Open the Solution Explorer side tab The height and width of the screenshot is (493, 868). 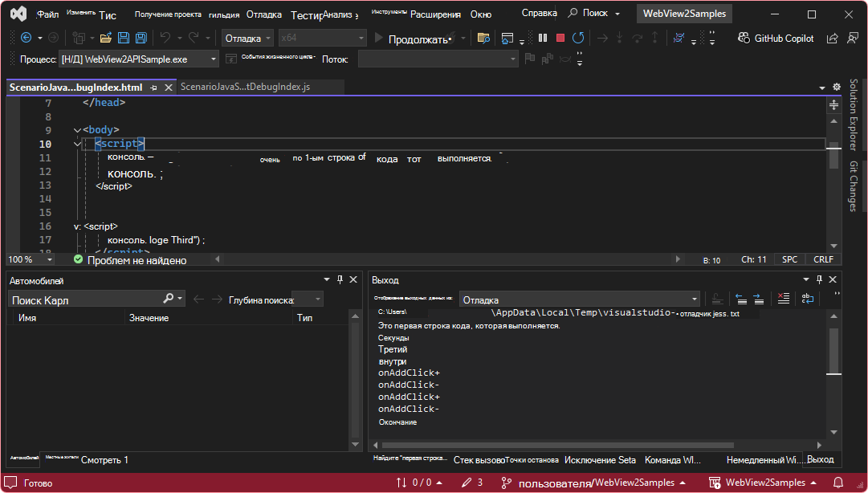tap(853, 115)
